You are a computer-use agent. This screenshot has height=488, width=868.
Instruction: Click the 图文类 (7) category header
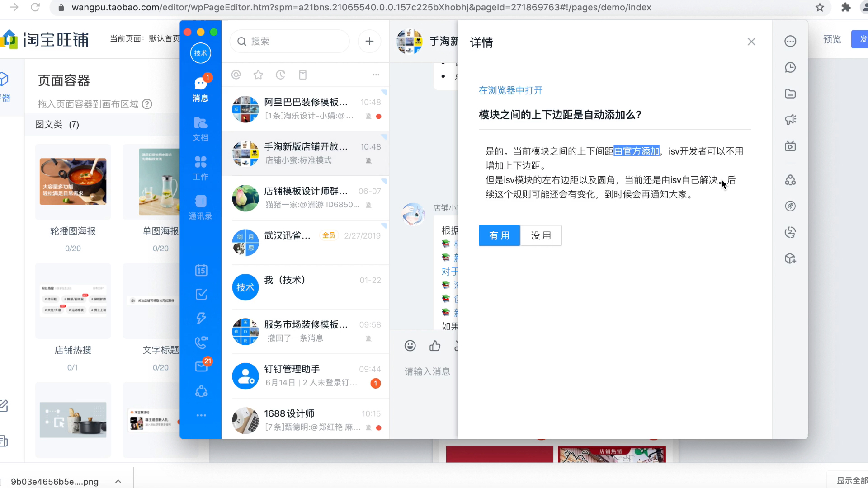coord(57,124)
